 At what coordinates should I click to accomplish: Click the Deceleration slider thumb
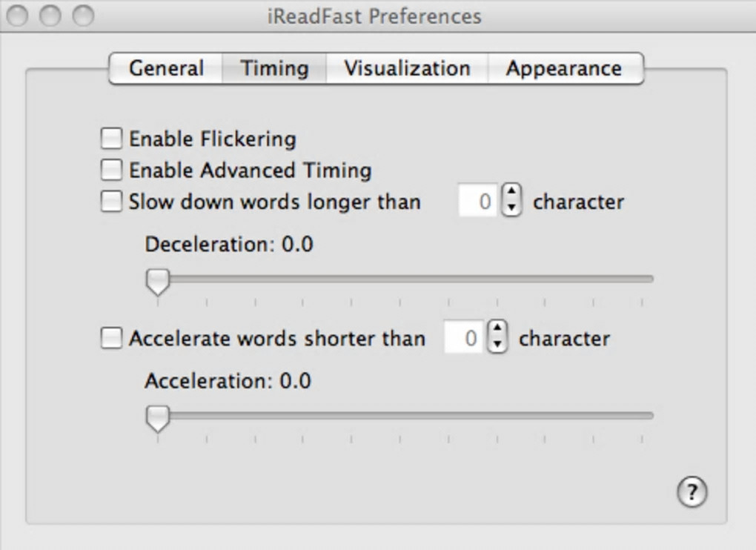click(157, 282)
